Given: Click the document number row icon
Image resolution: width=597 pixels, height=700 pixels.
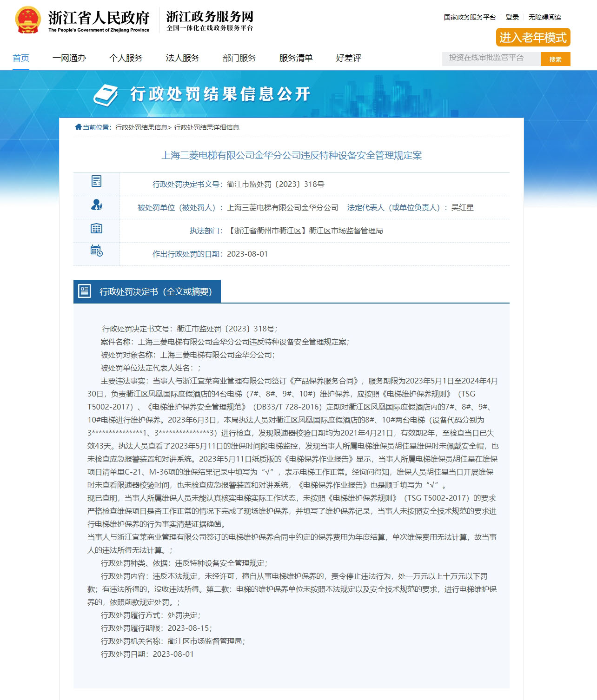Looking at the screenshot, I should coord(96,181).
